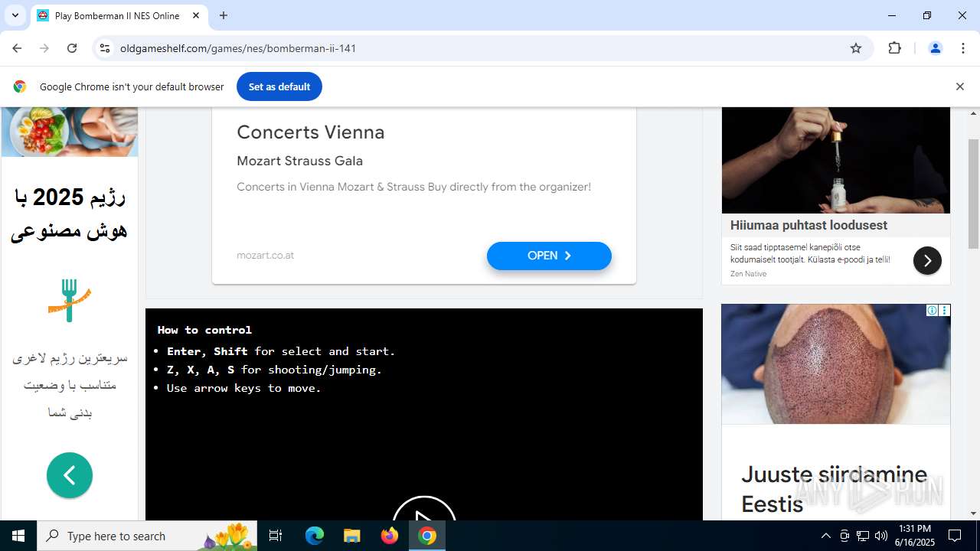Bookmark this page with the star

tap(856, 48)
